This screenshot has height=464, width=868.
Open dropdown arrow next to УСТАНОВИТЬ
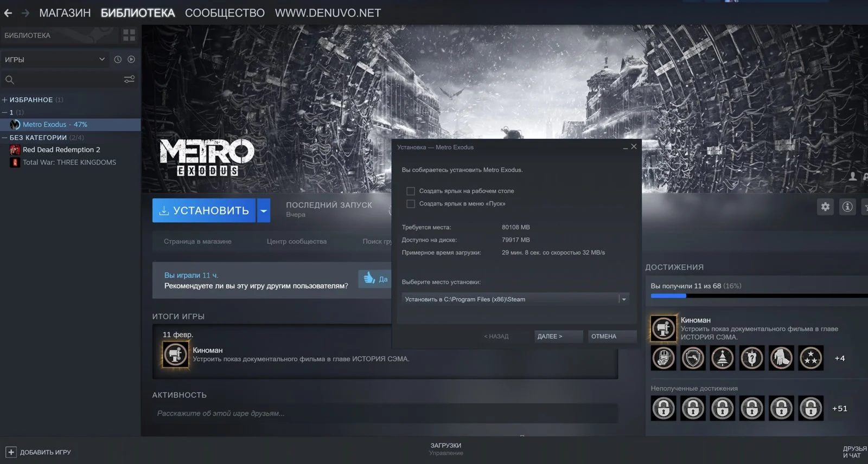tap(264, 210)
